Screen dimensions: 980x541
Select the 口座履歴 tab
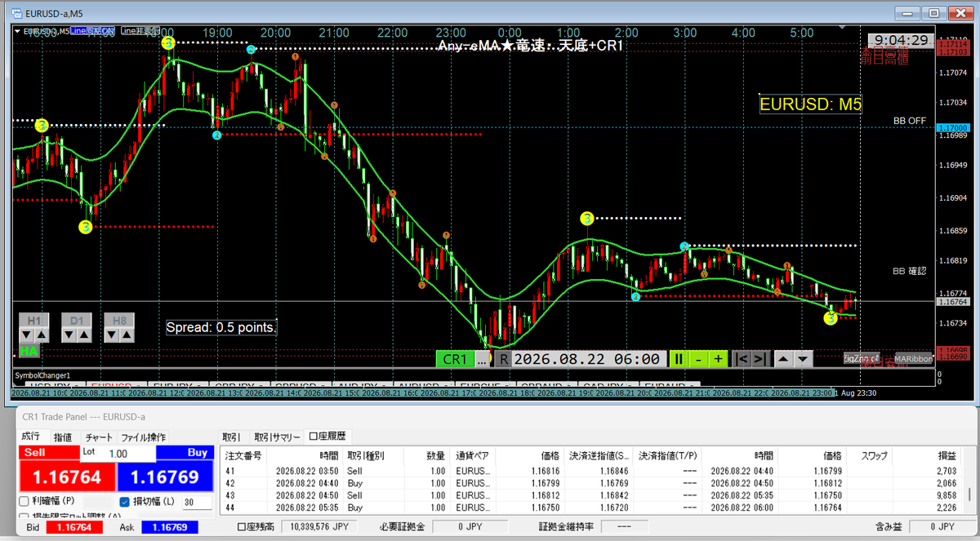(x=327, y=437)
